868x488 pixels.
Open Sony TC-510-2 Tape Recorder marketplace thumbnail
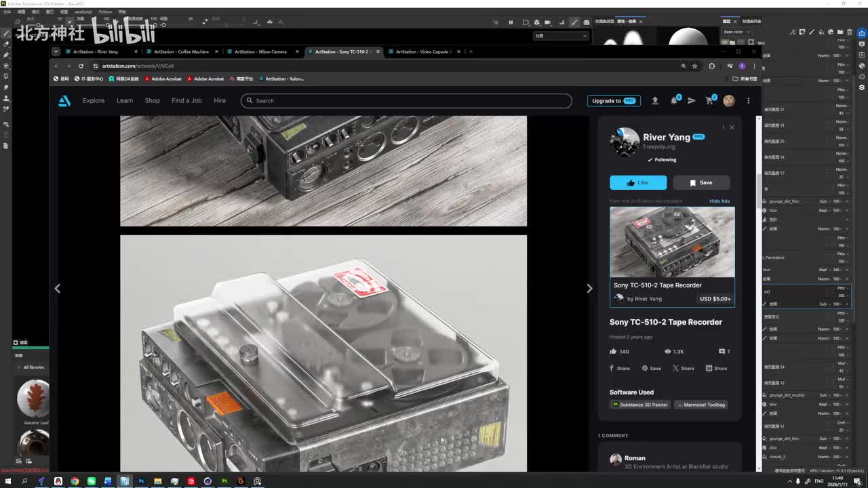point(672,242)
